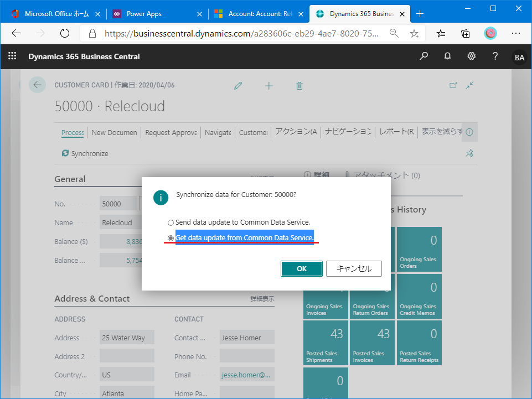Screen dimensions: 532x399
Task: Open the Process menu tab
Action: pos(73,132)
